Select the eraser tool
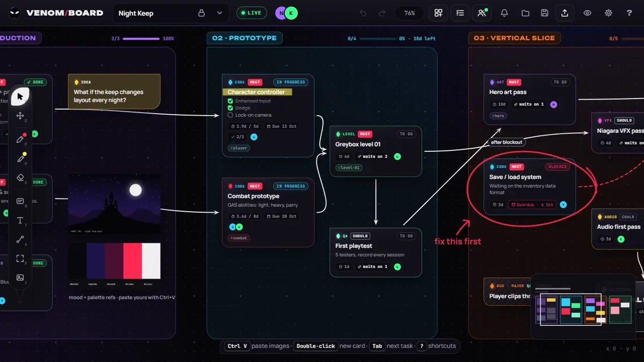644x362 pixels. 20,177
